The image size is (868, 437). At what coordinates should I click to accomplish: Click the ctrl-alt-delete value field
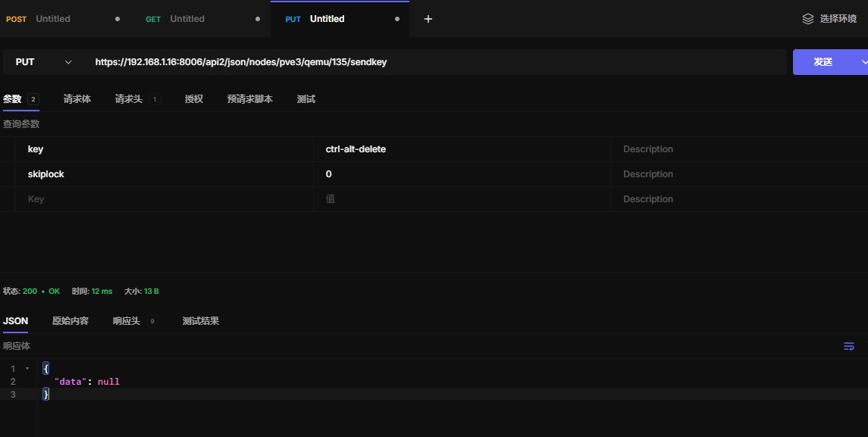point(461,149)
